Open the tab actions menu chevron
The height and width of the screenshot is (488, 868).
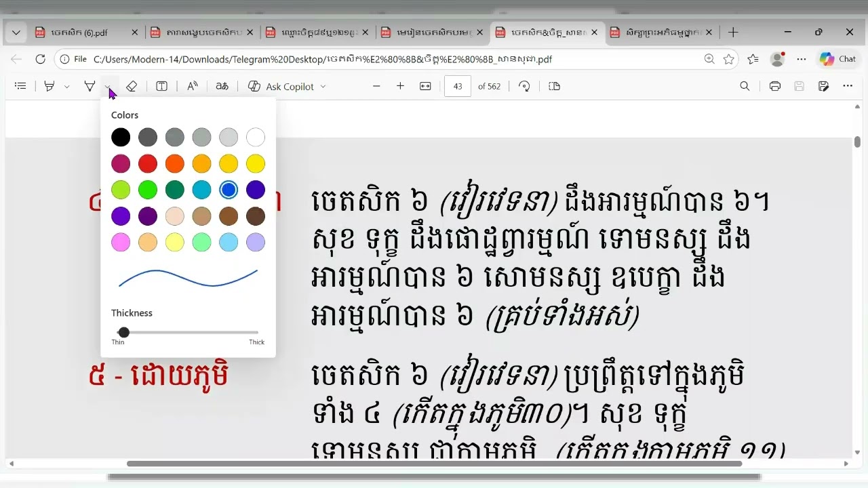pos(16,32)
